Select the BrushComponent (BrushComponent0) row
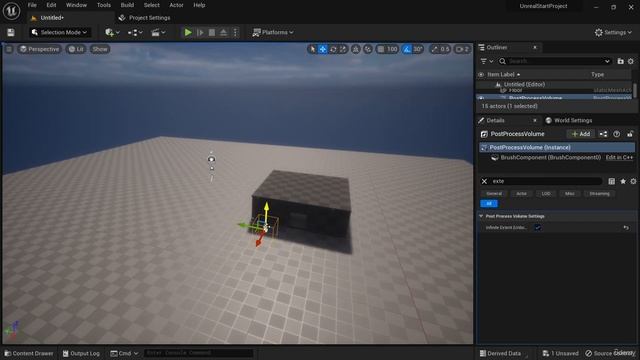 tap(551, 157)
